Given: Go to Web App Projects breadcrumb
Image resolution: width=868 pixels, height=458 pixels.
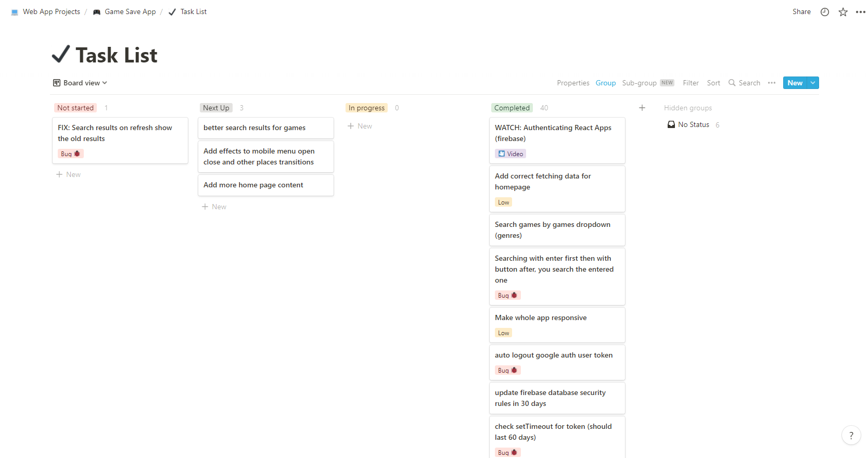Looking at the screenshot, I should pos(52,11).
